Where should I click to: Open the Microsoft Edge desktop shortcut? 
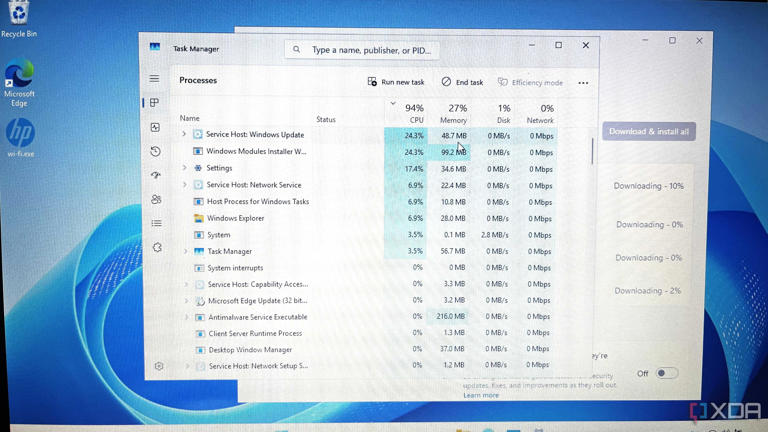coord(19,73)
